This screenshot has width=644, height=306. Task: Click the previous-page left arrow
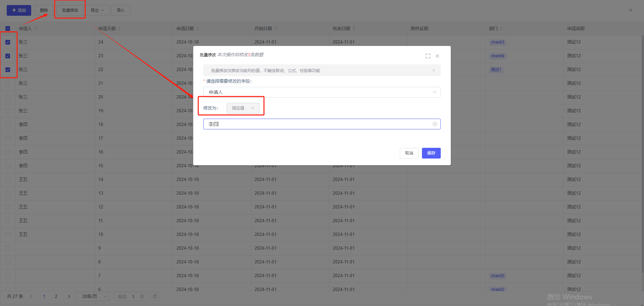[x=31, y=296]
